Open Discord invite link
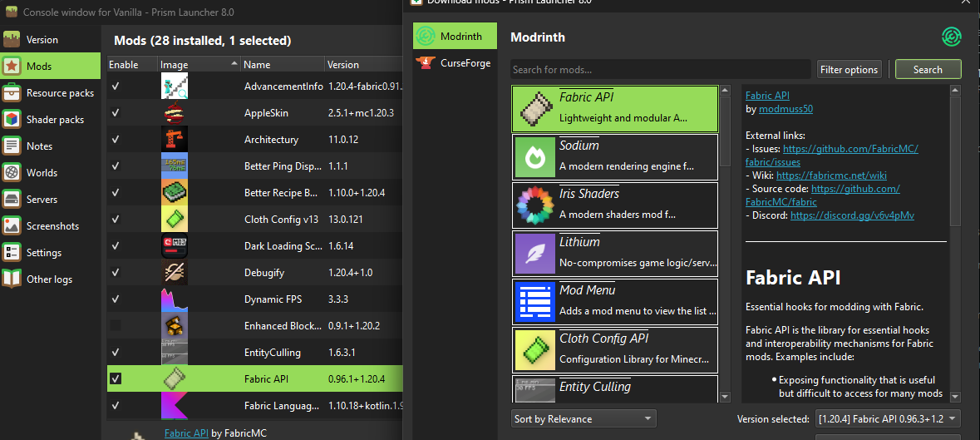 coord(853,215)
